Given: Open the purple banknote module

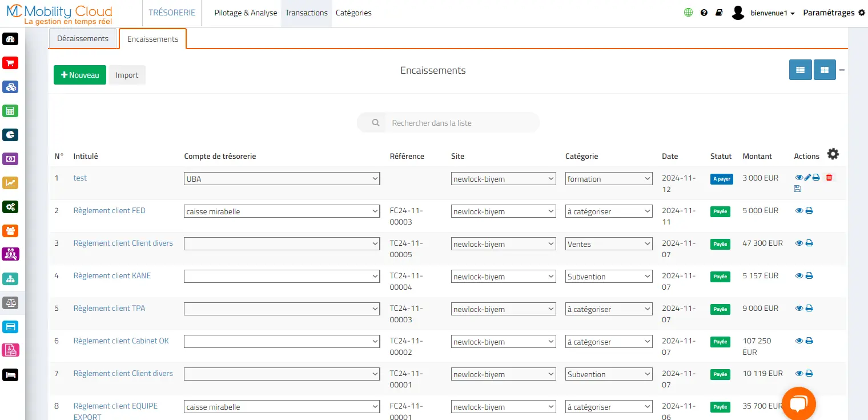Looking at the screenshot, I should (x=10, y=159).
